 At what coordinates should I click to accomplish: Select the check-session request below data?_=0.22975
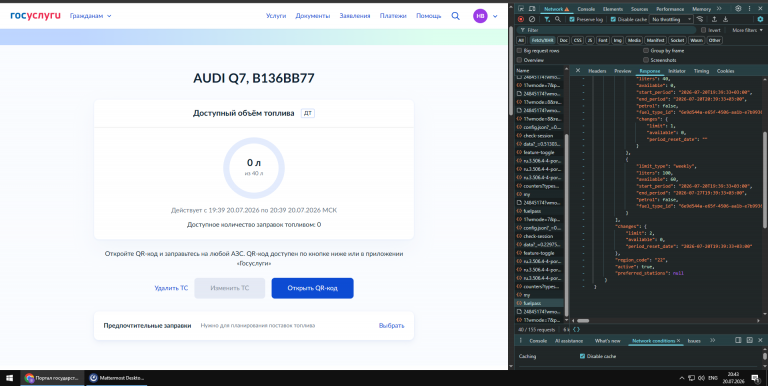539,236
